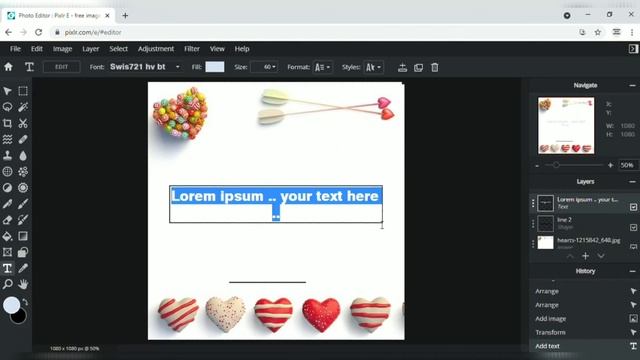Open the Font Swis721 hv bt dropdown
This screenshot has width=640, height=360.
point(145,67)
